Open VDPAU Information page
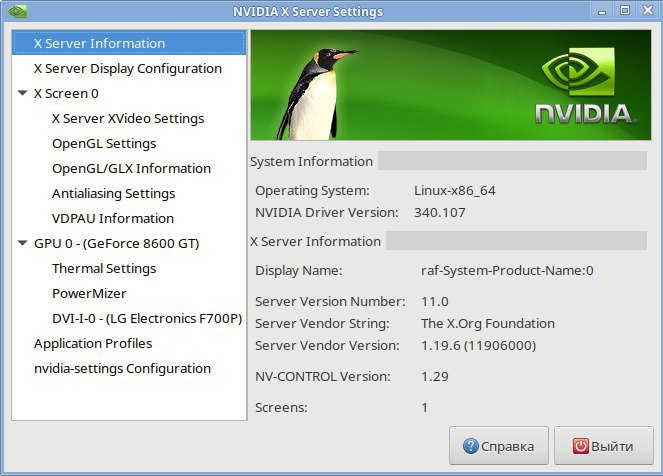Image resolution: width=663 pixels, height=476 pixels. tap(113, 218)
